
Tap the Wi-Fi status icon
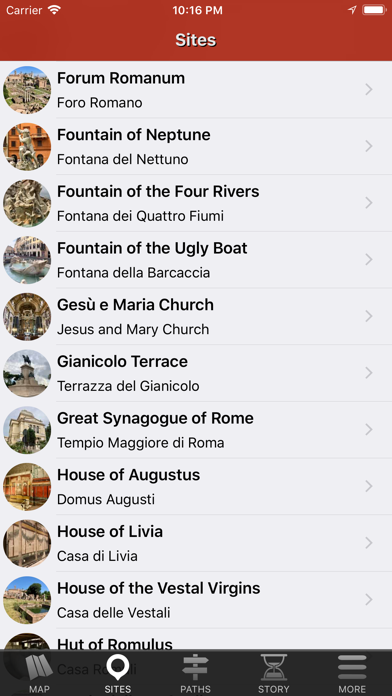tap(54, 10)
